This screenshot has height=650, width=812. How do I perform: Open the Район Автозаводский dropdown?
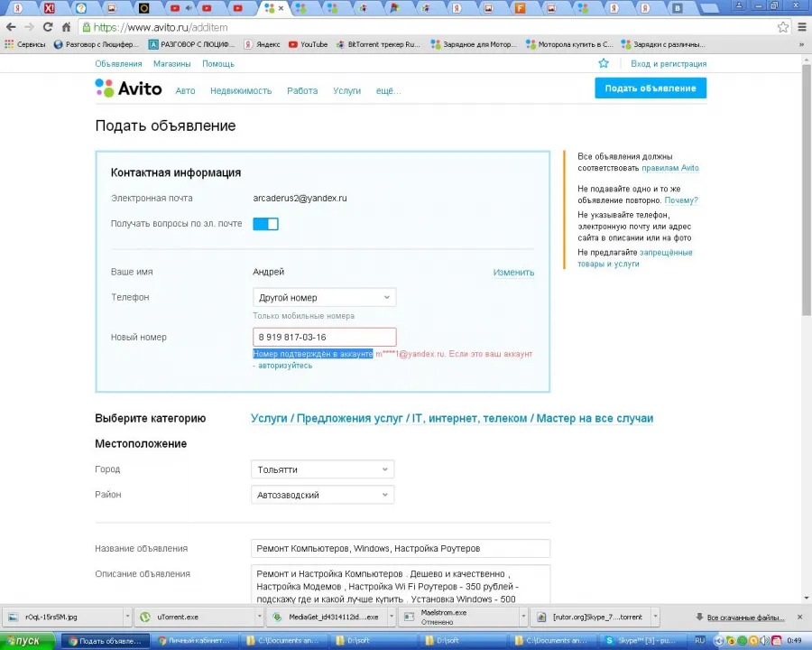click(322, 495)
